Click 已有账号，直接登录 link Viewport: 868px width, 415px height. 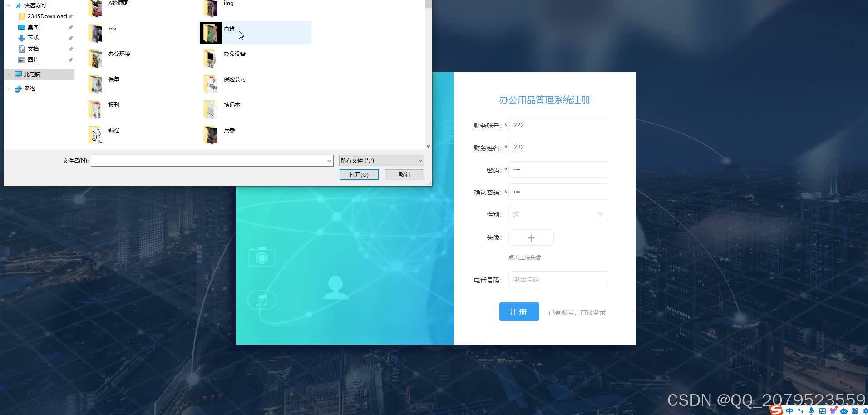(577, 312)
